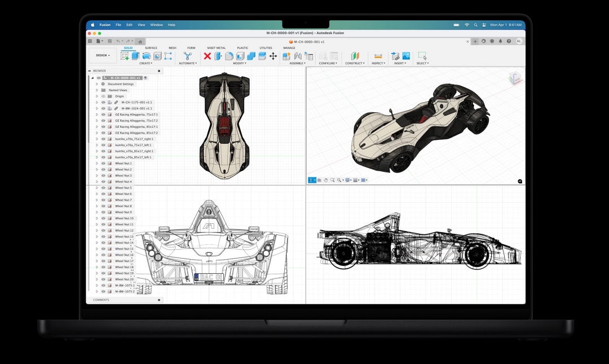This screenshot has width=609, height=364.
Task: Select the Revolve tool
Action: [147, 56]
